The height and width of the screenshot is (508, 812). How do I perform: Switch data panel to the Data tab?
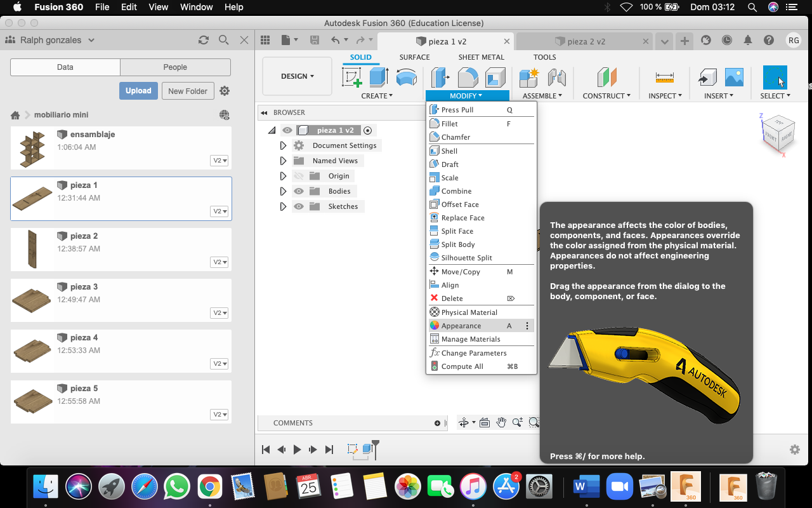pyautogui.click(x=65, y=67)
